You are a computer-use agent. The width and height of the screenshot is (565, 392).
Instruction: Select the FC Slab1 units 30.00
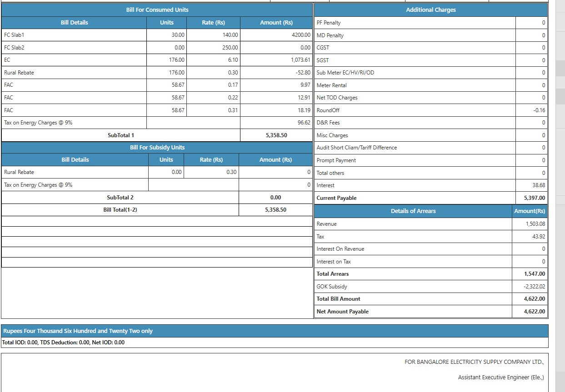(178, 35)
